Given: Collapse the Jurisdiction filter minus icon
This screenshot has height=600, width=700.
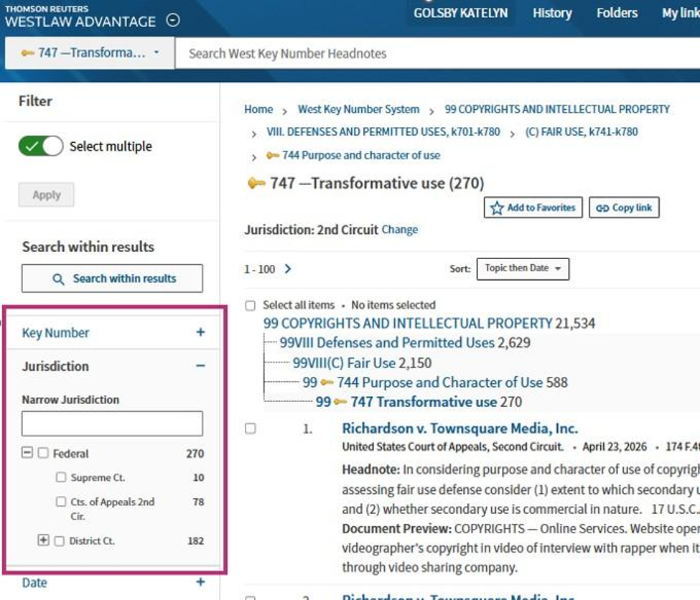Looking at the screenshot, I should click(200, 366).
